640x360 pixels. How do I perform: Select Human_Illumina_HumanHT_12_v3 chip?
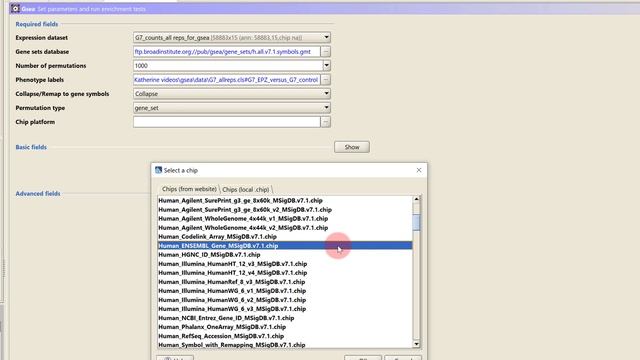click(x=285, y=264)
